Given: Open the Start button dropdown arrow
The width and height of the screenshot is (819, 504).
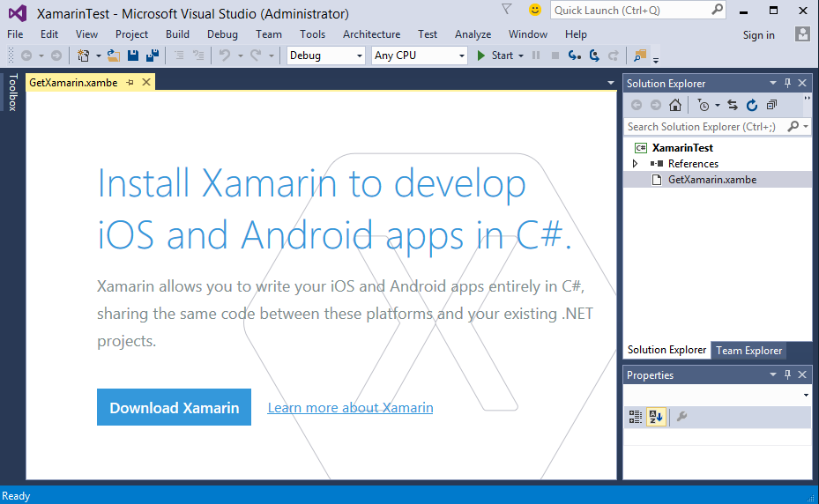Looking at the screenshot, I should click(x=521, y=56).
